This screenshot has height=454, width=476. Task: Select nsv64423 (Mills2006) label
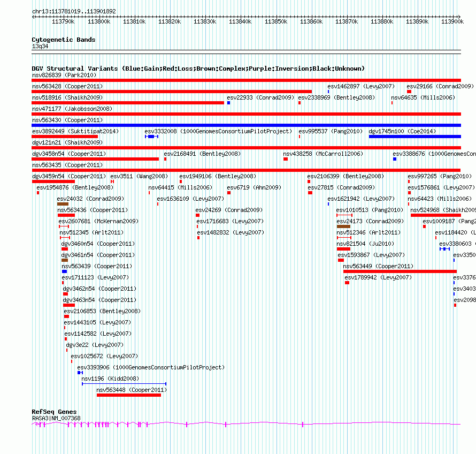click(x=440, y=199)
